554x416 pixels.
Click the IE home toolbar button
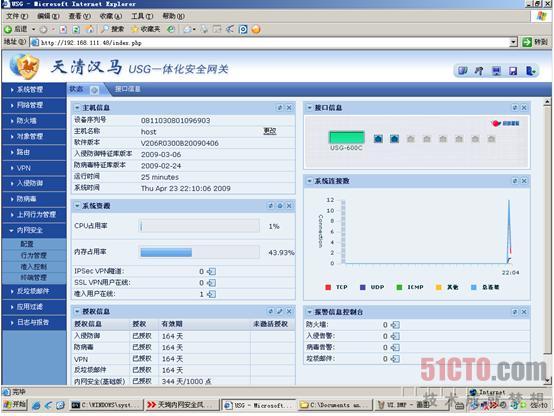pos(90,29)
